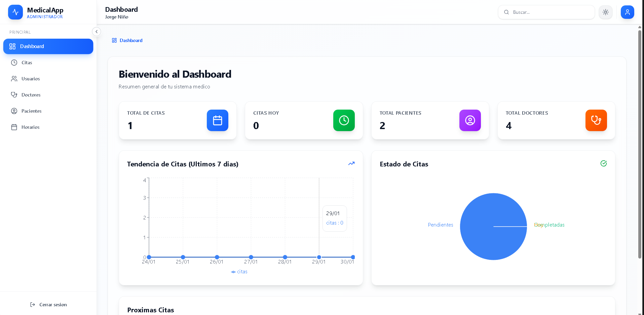Click the citas legend entry under the line chart
644x315 pixels.
(239, 272)
